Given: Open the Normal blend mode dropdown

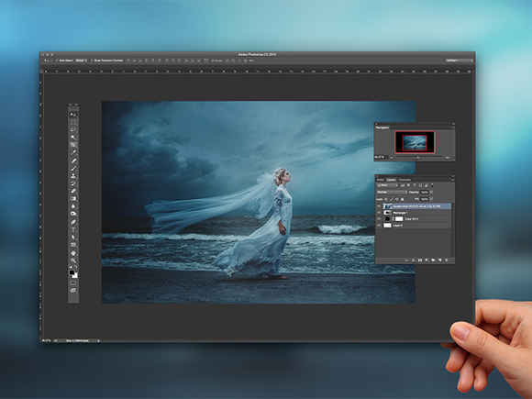Looking at the screenshot, I should pos(392,192).
